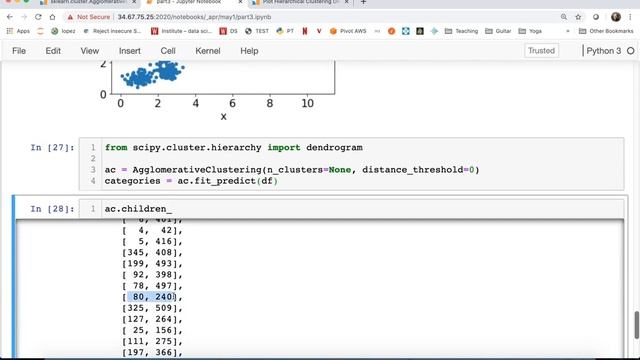Open the Apps bookmark shortcut
The image size is (640, 360).
pyautogui.click(x=18, y=31)
